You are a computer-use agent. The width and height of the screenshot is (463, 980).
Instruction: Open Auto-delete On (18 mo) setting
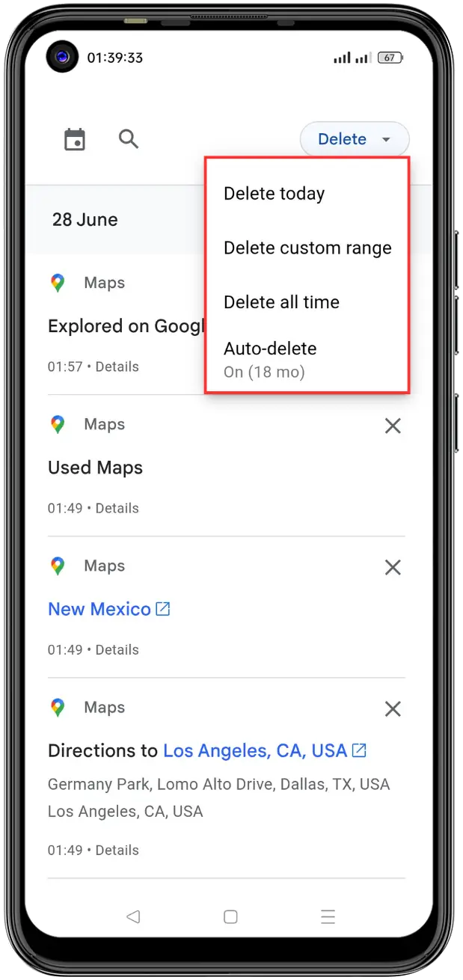pyautogui.click(x=307, y=359)
